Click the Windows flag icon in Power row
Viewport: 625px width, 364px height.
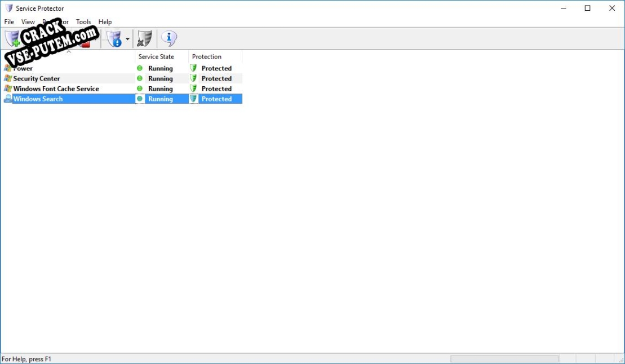pos(8,68)
